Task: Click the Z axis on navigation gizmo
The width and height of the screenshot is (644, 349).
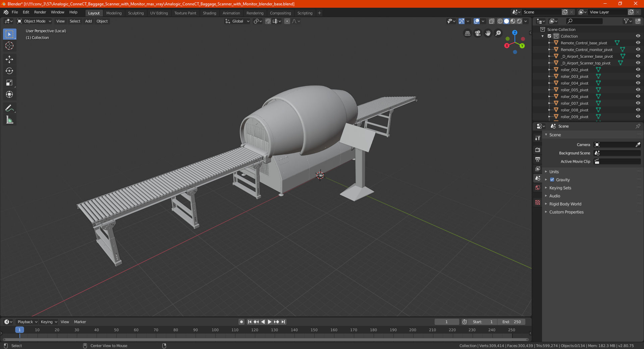Action: tap(515, 33)
